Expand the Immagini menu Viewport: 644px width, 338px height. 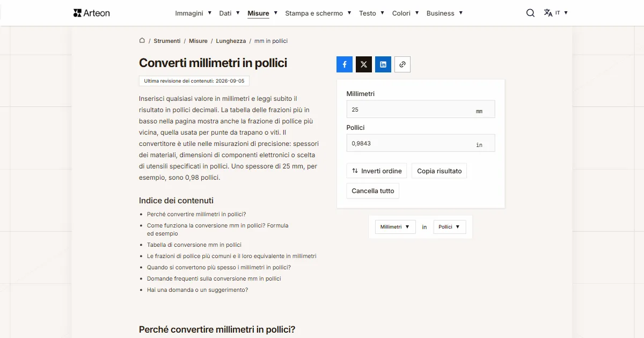point(193,13)
